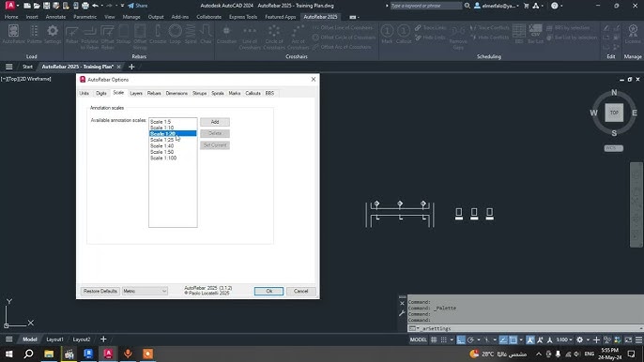Click the Trace Links tool
Viewport: 644px width, 362px height.
pyautogui.click(x=430, y=28)
